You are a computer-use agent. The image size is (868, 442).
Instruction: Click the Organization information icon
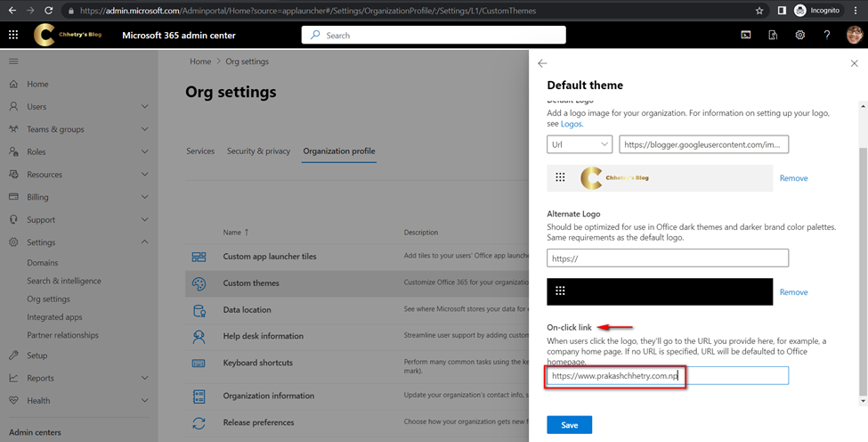tap(199, 396)
